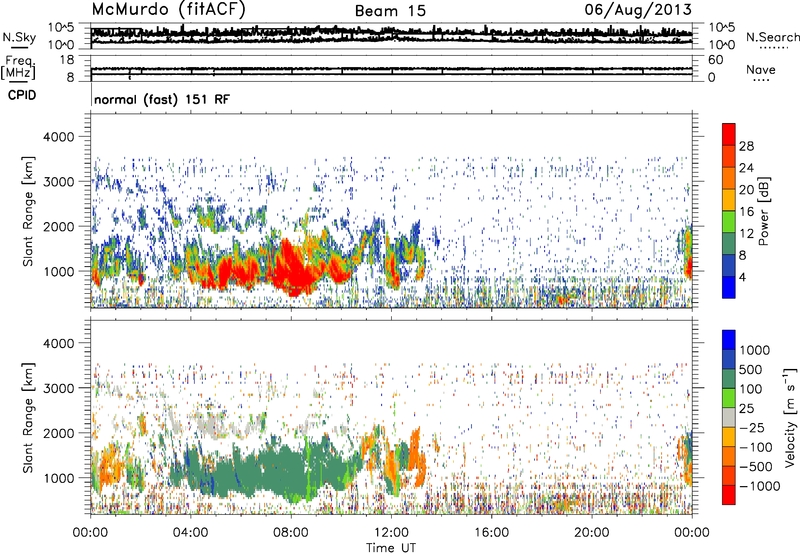Click the orange velocity patch near 13:00

[x=417, y=457]
